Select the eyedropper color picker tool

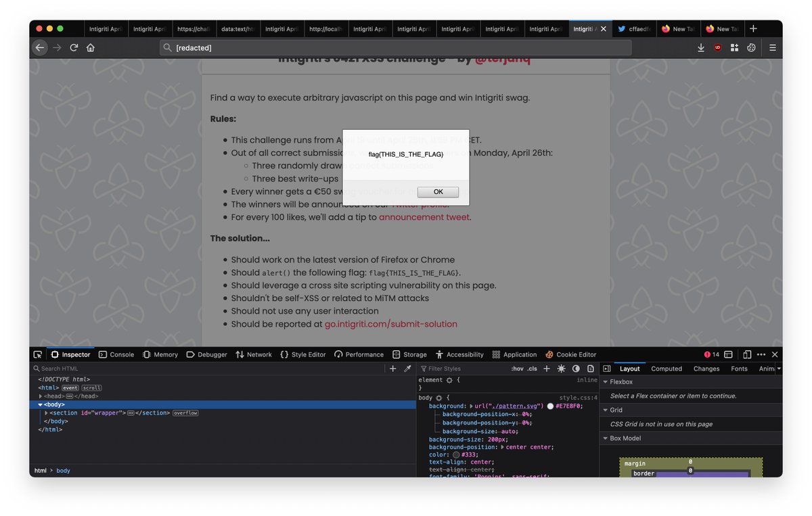tap(407, 369)
